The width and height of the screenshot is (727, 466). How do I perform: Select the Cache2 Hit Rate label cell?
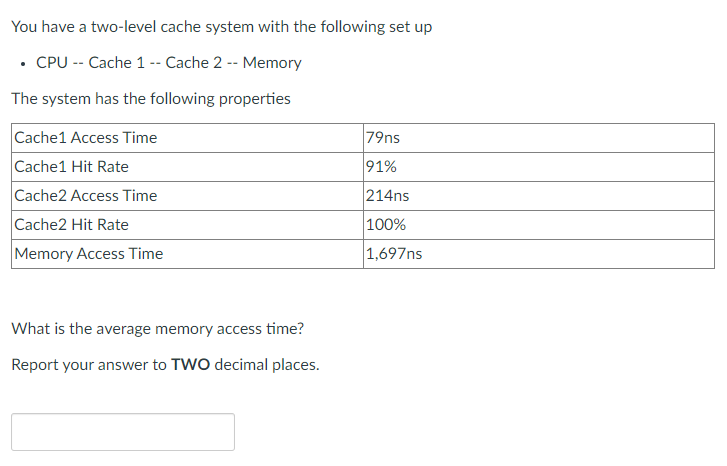pos(187,225)
